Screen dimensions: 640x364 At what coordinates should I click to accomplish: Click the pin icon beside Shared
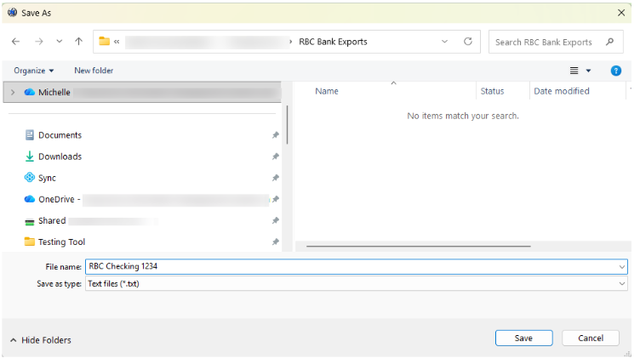pyautogui.click(x=276, y=221)
